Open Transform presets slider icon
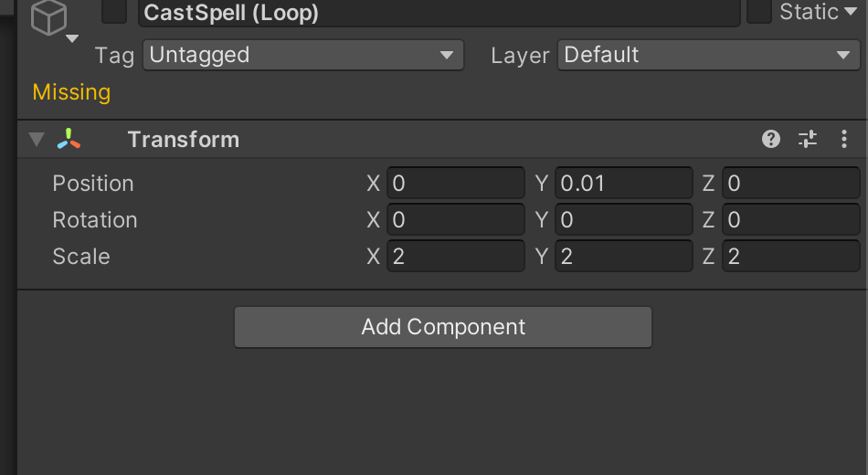Screen dimensions: 868x475 [x=807, y=139]
